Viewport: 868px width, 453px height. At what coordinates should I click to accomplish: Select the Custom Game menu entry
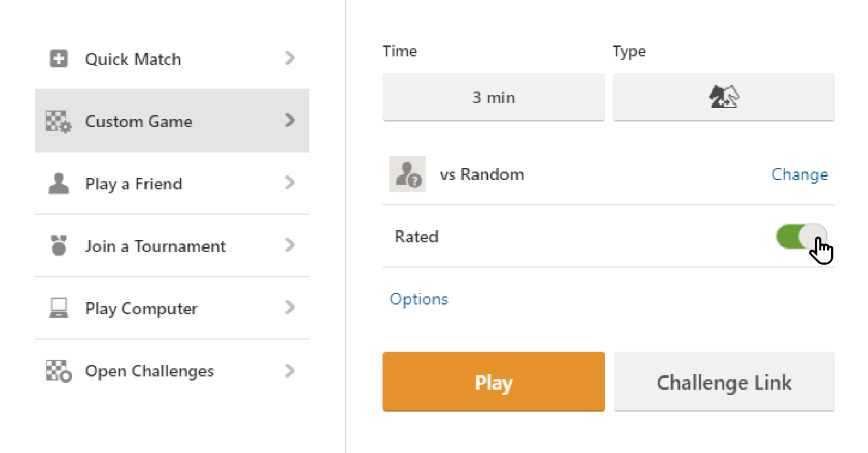tap(139, 121)
